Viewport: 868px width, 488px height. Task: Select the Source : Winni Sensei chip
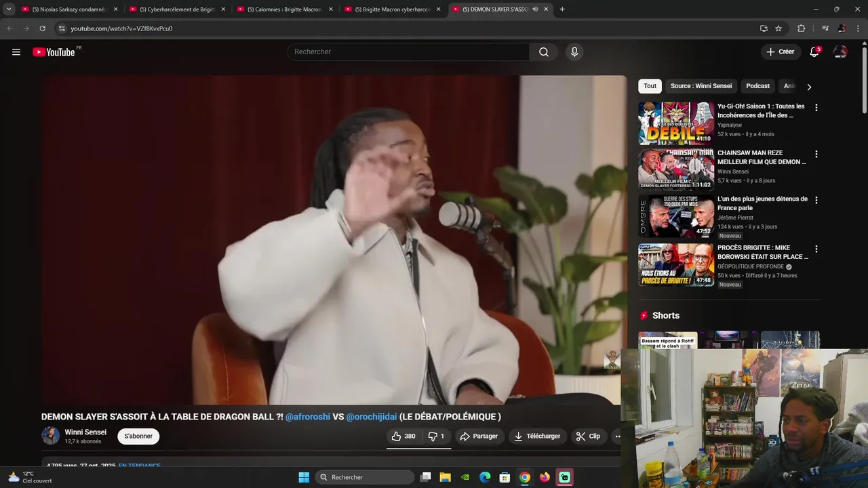point(701,86)
